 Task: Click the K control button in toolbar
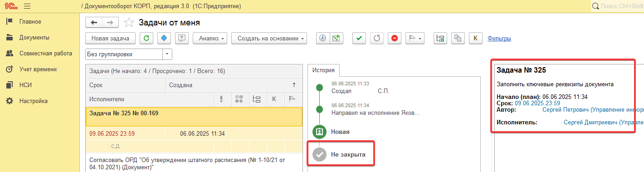pos(476,39)
